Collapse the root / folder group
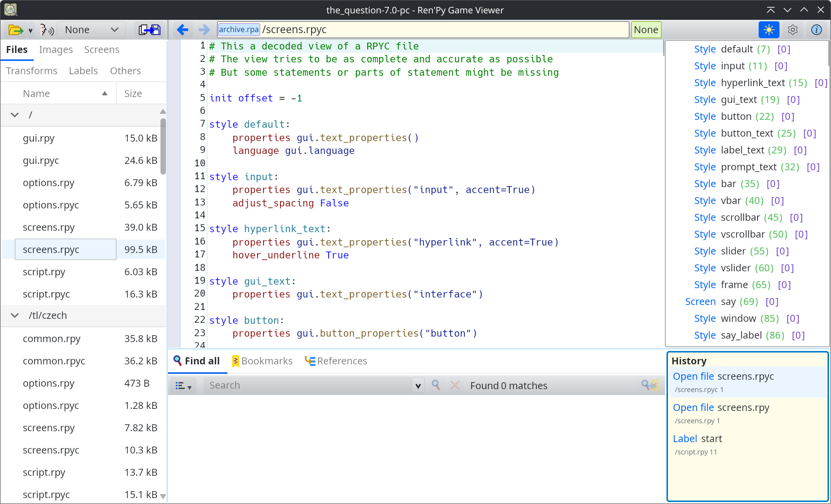 pos(15,115)
